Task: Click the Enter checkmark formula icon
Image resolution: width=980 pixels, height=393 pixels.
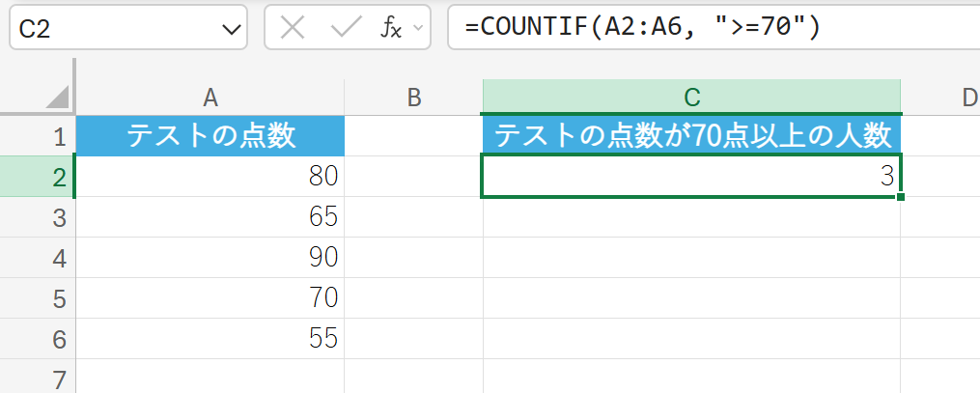Action: click(x=345, y=29)
